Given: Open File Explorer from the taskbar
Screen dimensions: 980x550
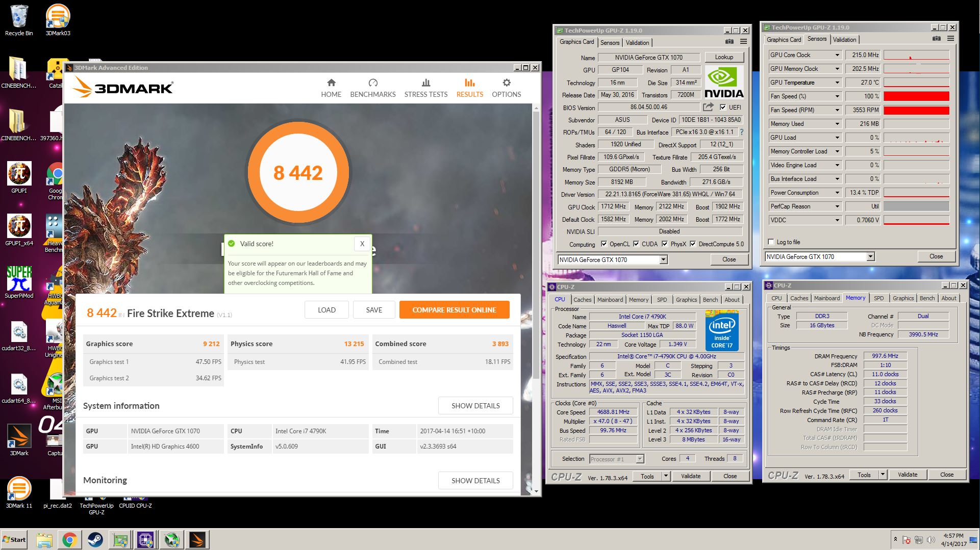Looking at the screenshot, I should click(44, 540).
